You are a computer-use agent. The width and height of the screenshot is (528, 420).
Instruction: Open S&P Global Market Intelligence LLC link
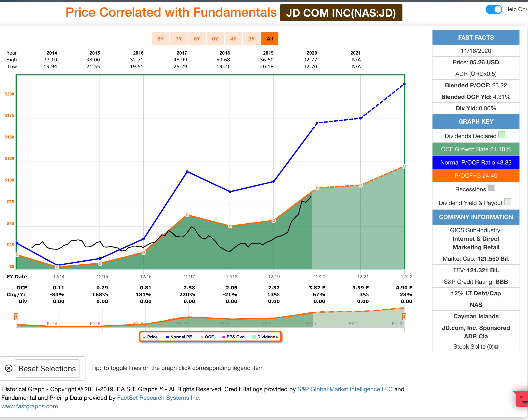pos(344,389)
